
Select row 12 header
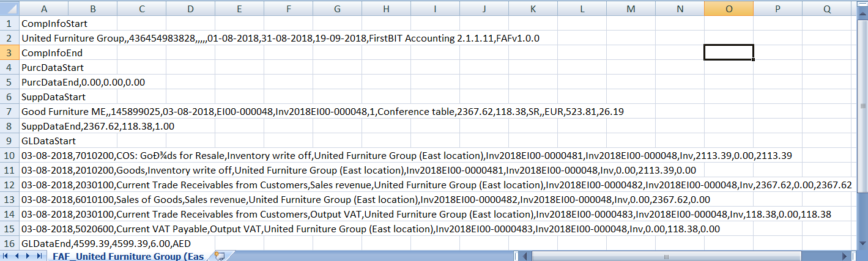pyautogui.click(x=9, y=185)
